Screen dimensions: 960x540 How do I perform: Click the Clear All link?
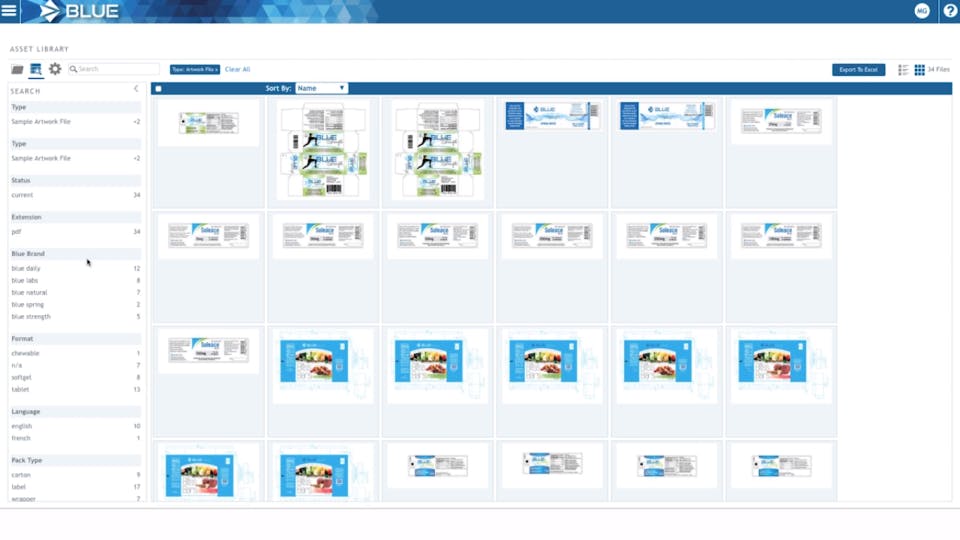[x=238, y=69]
